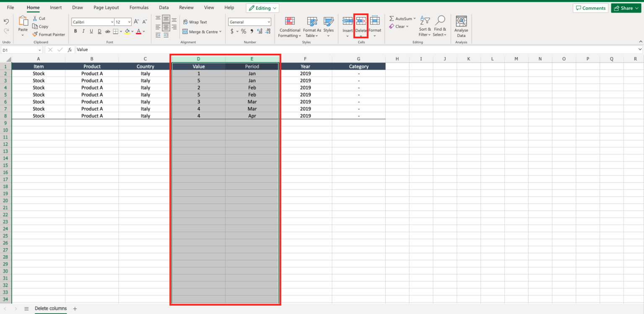Increase the decimal places
Image resolution: width=644 pixels, height=314 pixels.
pyautogui.click(x=260, y=31)
